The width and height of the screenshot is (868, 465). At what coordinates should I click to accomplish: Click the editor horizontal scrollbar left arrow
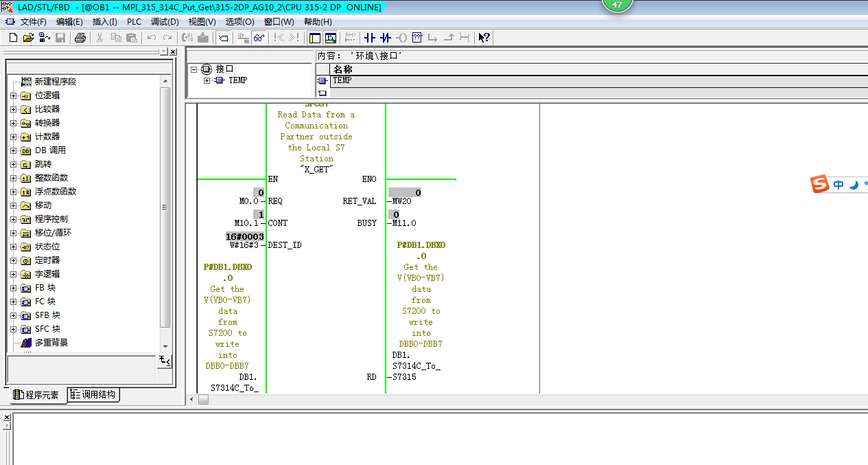click(x=193, y=400)
